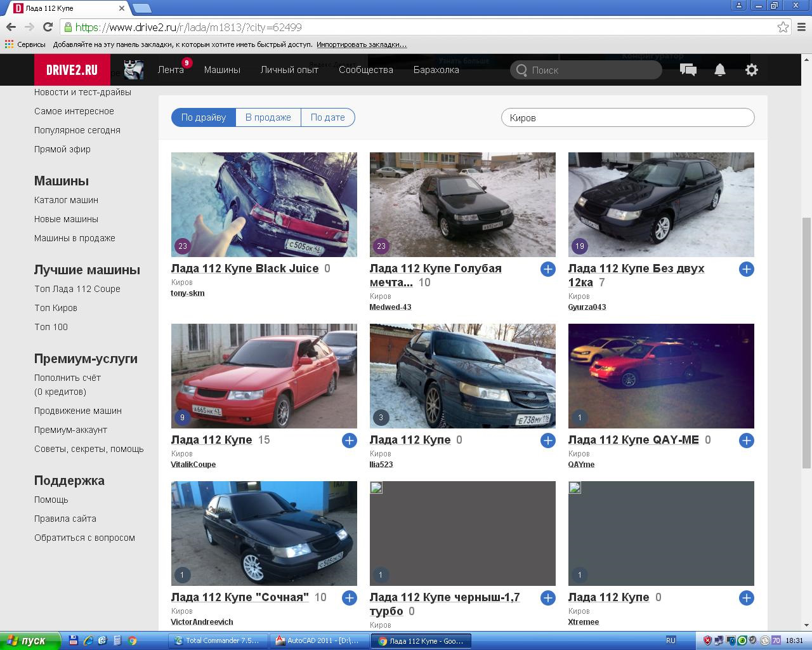Reload the page with the refresh icon
812x650 pixels.
click(x=48, y=27)
